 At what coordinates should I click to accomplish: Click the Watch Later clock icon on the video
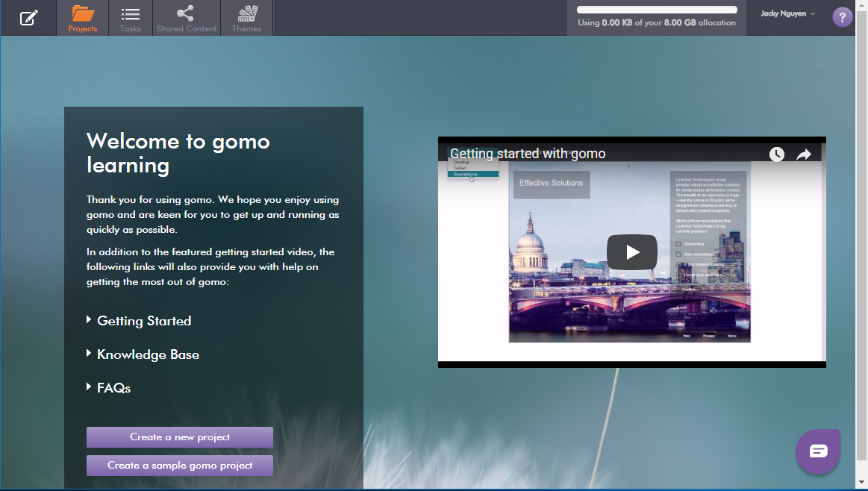pyautogui.click(x=776, y=154)
